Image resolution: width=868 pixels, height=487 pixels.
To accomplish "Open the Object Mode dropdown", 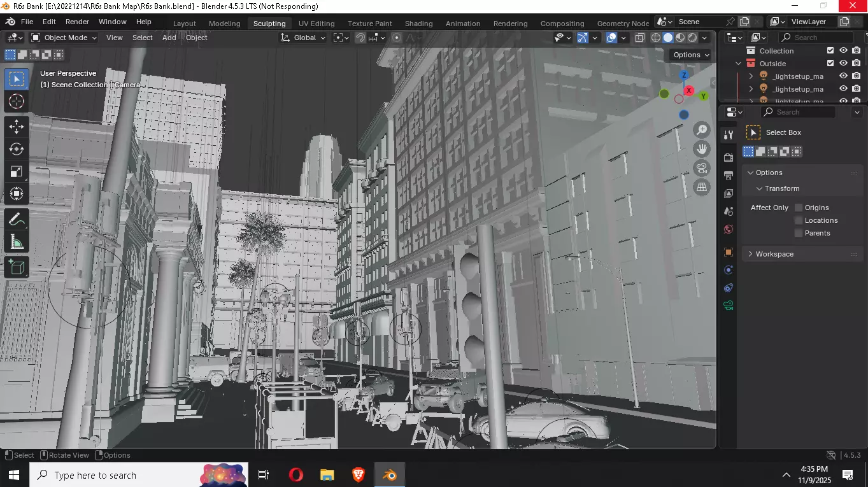I will (64, 38).
